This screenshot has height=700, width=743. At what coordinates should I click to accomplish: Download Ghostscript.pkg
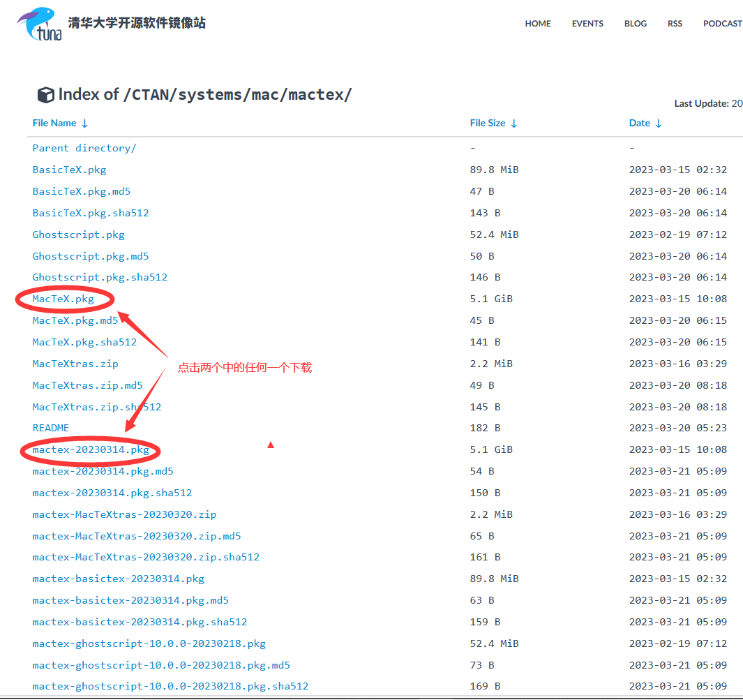[79, 234]
